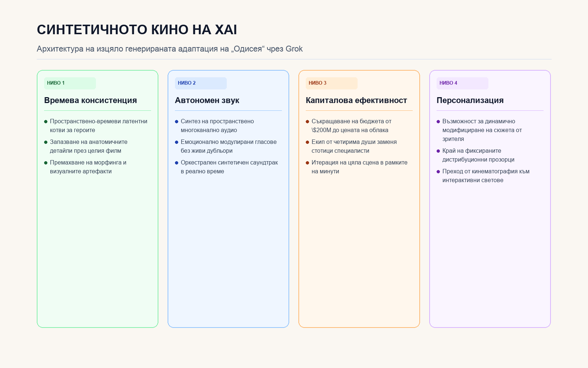Select the НИВО 3 badge

point(331,83)
